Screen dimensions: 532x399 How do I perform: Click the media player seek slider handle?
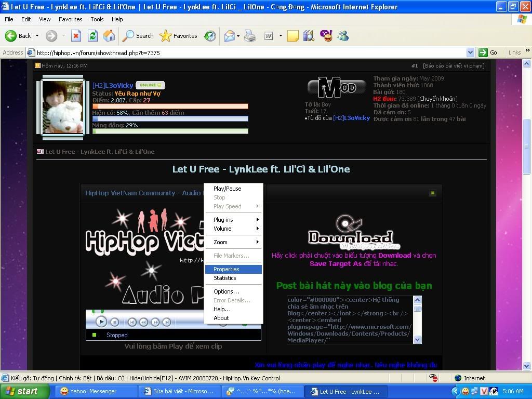click(98, 311)
